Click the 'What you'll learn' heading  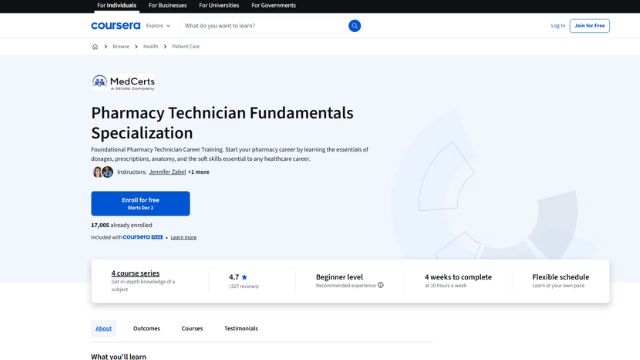tap(118, 356)
